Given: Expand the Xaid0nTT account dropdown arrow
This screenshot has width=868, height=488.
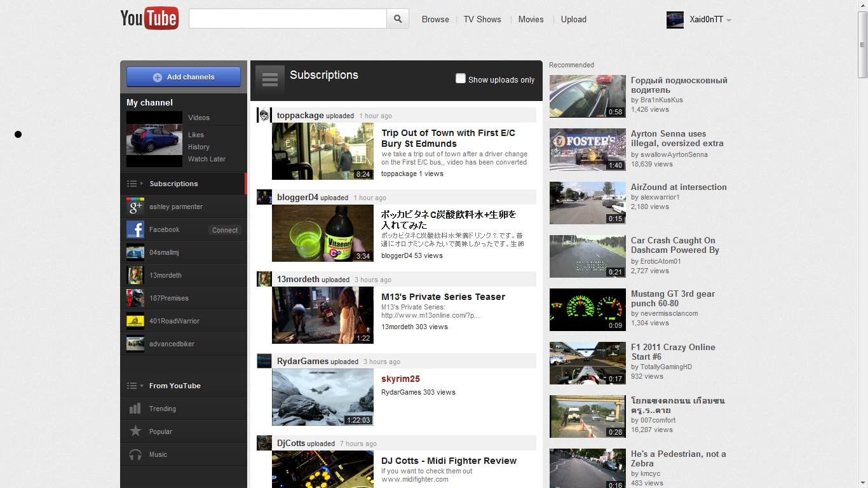Looking at the screenshot, I should click(729, 20).
